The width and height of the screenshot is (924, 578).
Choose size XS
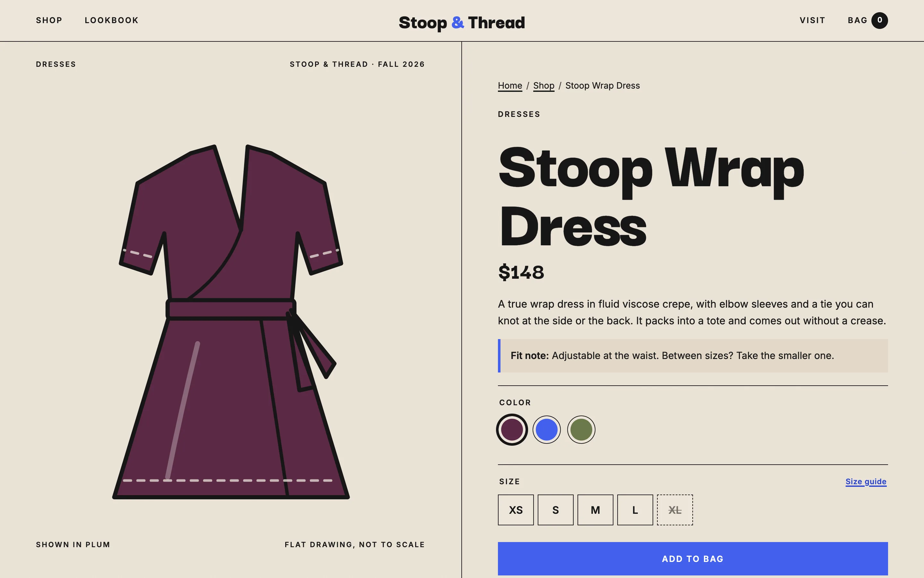(x=516, y=510)
